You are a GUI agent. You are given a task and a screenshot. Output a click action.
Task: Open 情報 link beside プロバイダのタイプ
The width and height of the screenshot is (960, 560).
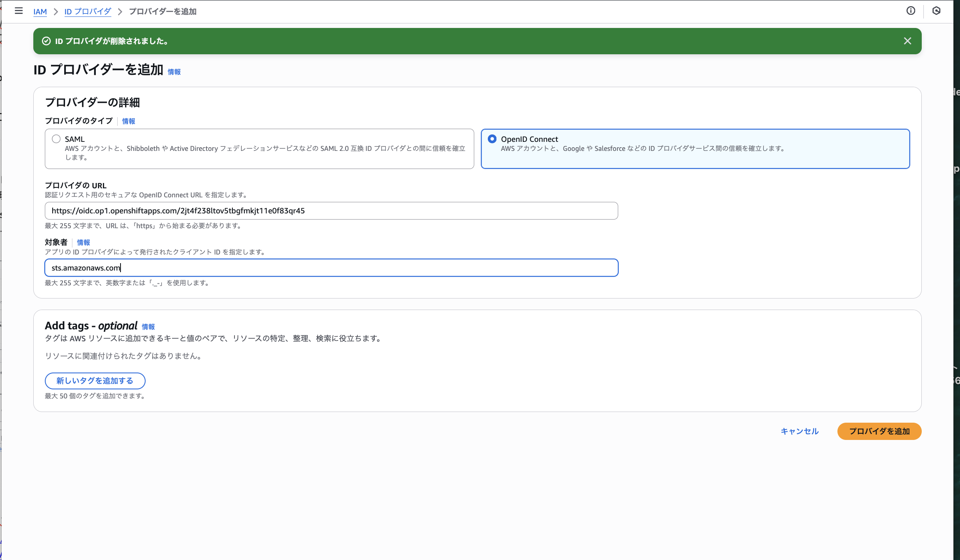[128, 121]
